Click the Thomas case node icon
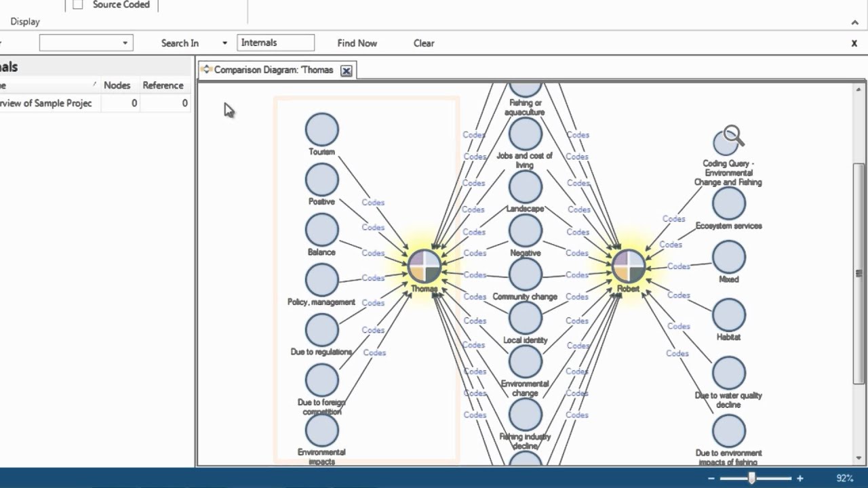This screenshot has width=868, height=488. click(425, 266)
